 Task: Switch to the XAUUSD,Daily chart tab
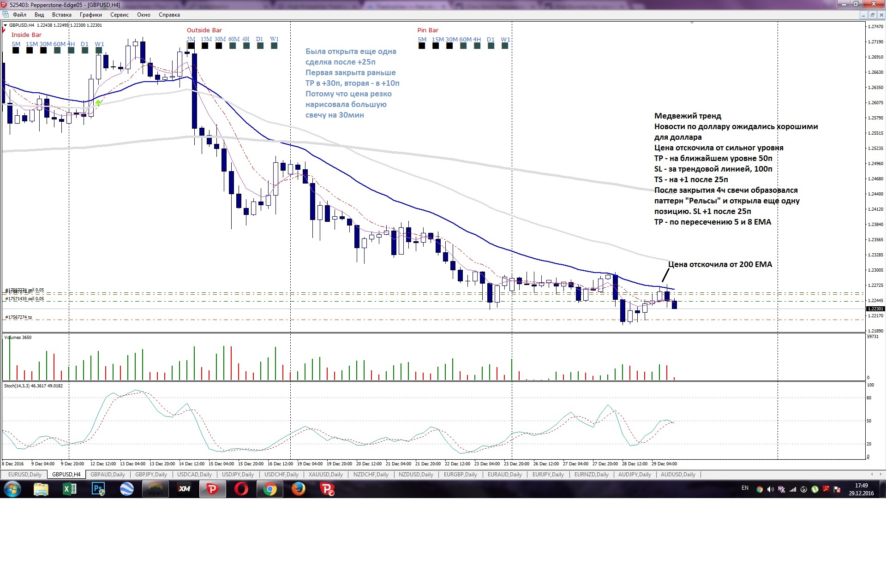click(x=326, y=475)
